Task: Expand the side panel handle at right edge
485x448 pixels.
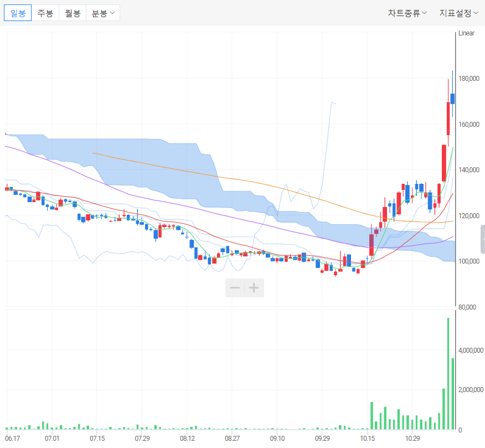Action: (x=483, y=239)
